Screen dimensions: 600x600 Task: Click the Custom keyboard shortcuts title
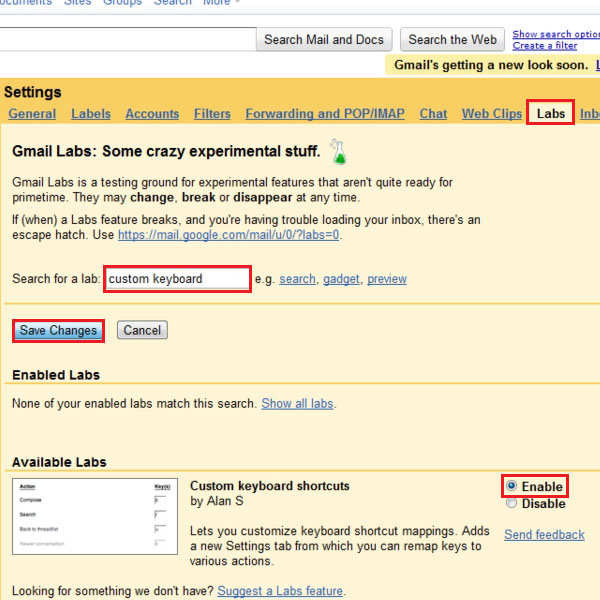pos(270,486)
